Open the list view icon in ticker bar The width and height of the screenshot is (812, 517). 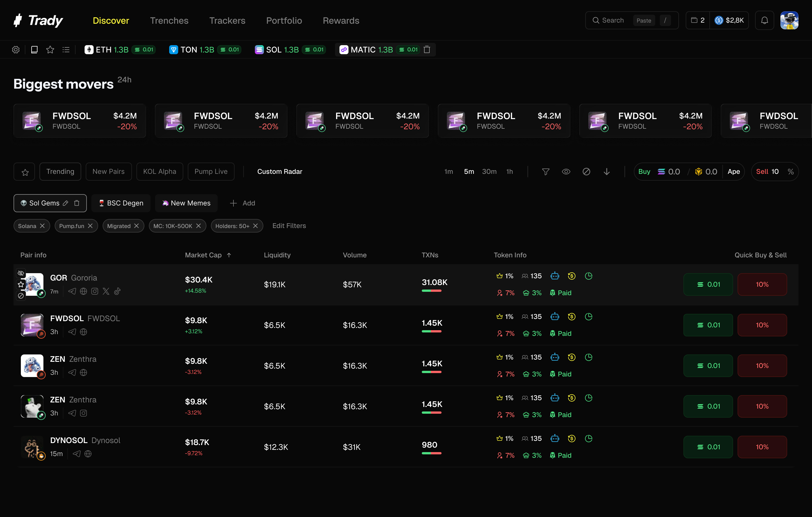pos(66,50)
